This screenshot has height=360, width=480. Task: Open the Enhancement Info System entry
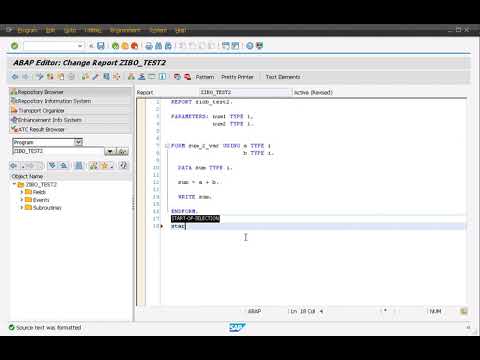(70, 120)
